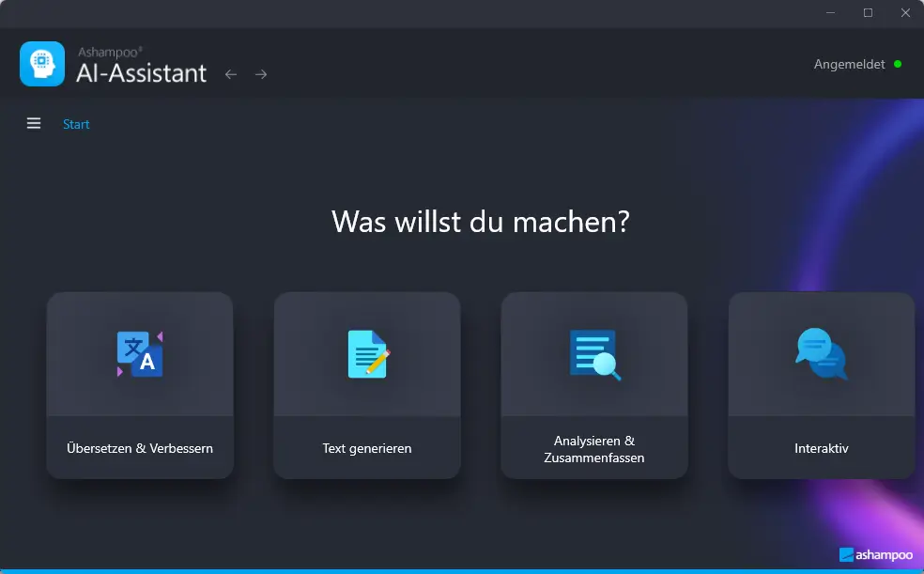Click the back navigation arrow
Screen dimensions: 924x574
pyautogui.click(x=231, y=74)
